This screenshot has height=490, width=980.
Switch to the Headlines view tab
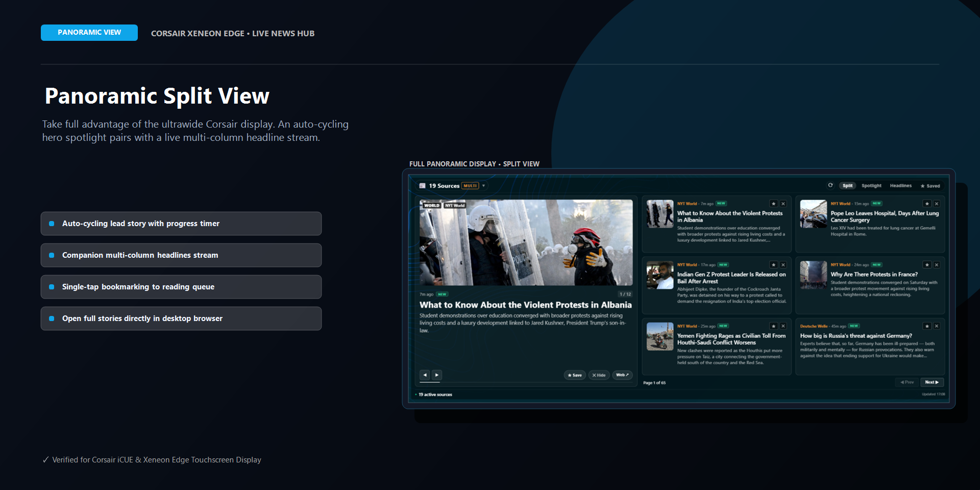click(x=901, y=186)
